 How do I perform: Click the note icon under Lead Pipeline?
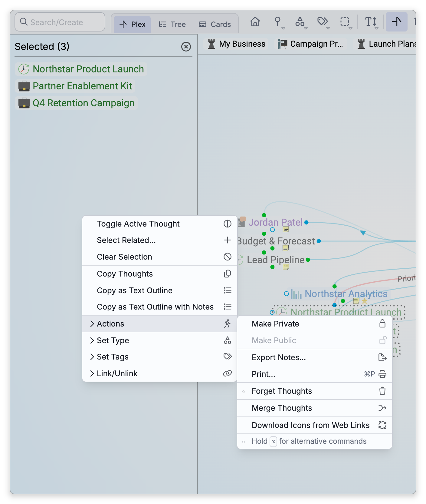click(x=286, y=267)
